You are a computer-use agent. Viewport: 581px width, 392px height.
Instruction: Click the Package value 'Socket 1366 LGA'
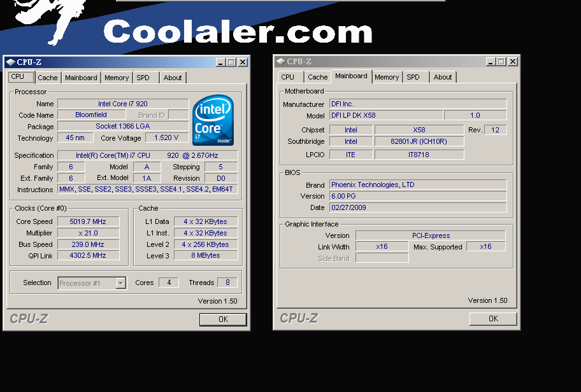[123, 126]
